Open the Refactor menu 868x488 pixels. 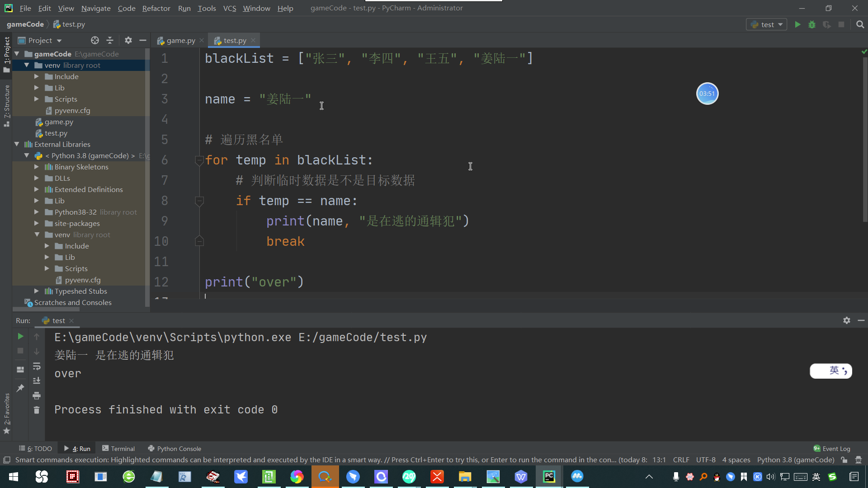pyautogui.click(x=156, y=8)
